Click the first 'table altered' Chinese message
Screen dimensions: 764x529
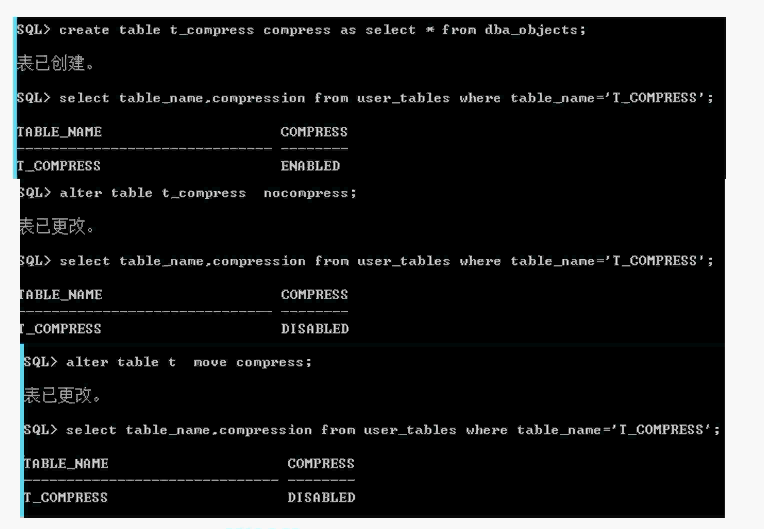(x=57, y=227)
